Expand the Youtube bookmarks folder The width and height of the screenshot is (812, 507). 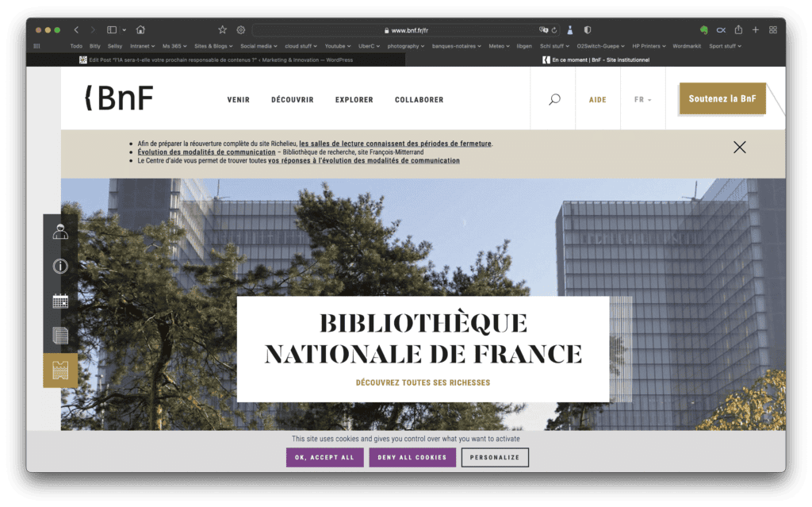coord(338,46)
